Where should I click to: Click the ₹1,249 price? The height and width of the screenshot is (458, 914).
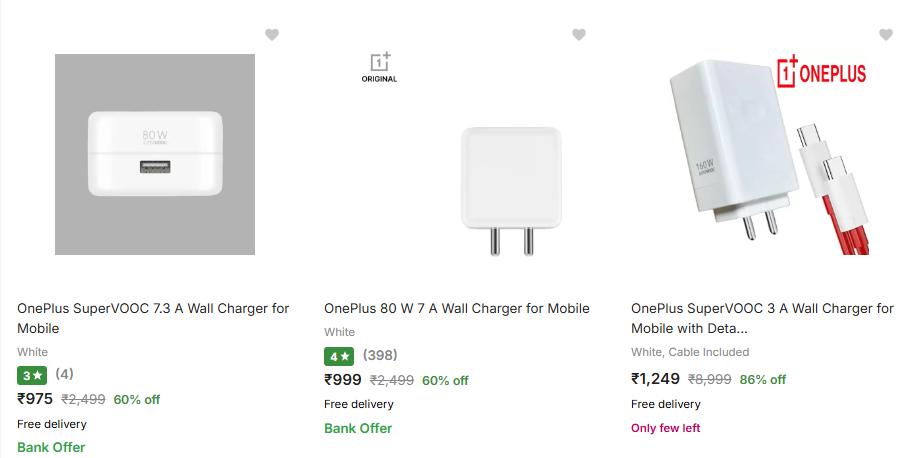click(655, 379)
